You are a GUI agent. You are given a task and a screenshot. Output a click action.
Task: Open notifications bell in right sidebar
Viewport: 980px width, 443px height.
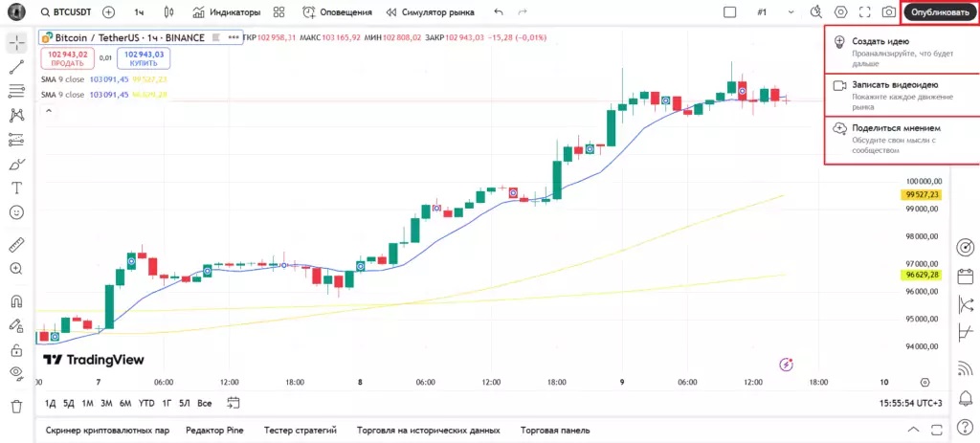[966, 397]
